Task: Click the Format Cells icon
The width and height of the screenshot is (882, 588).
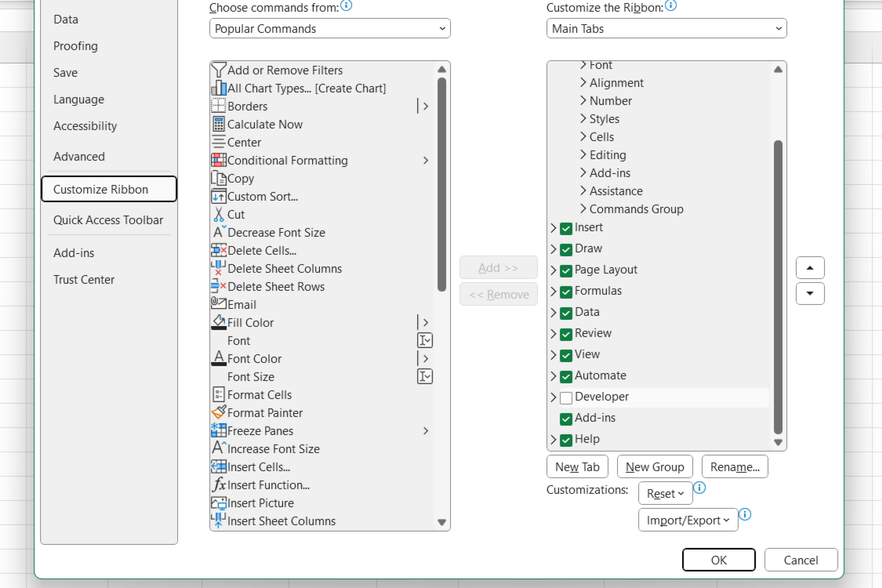Action: 218,394
